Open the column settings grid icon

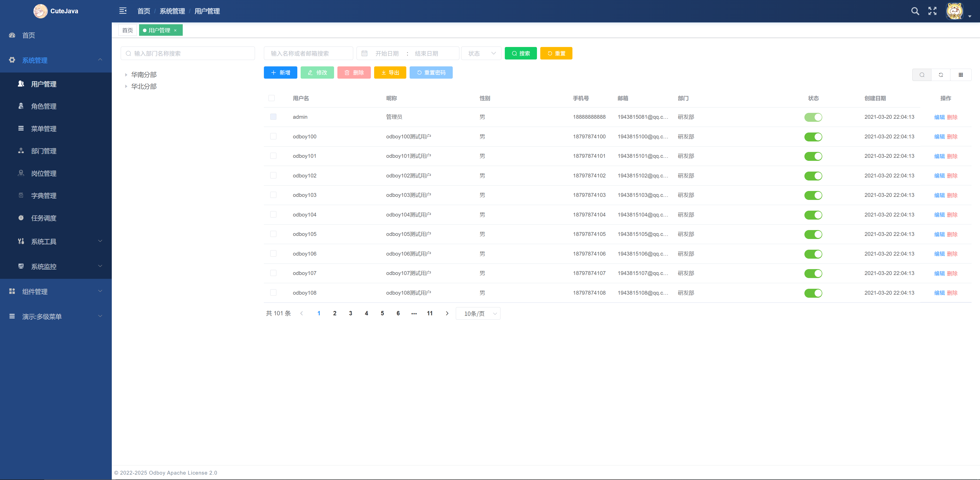pyautogui.click(x=961, y=75)
